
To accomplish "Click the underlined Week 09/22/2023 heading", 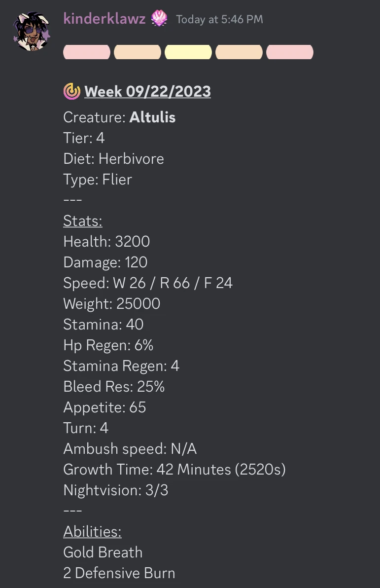I will click(x=147, y=91).
